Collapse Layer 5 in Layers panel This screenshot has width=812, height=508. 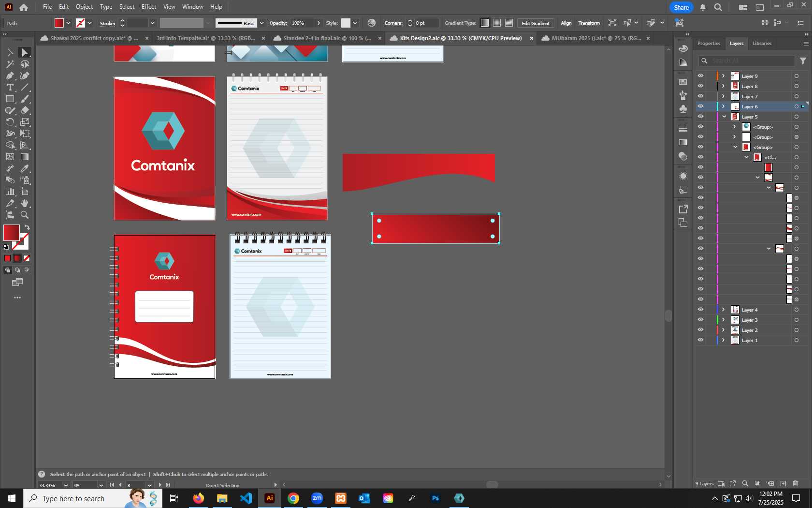point(724,117)
